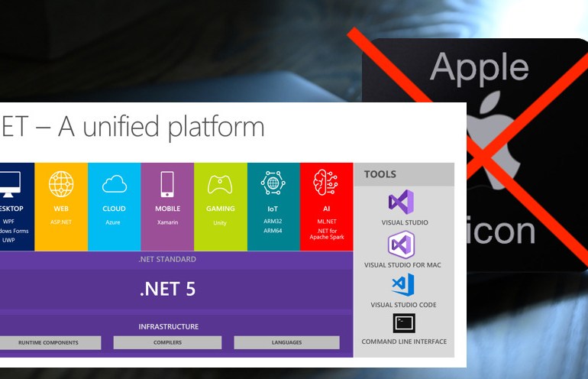Viewport: 588px width, 379px height.
Task: Click the IoT network globe icon
Action: coord(273,183)
